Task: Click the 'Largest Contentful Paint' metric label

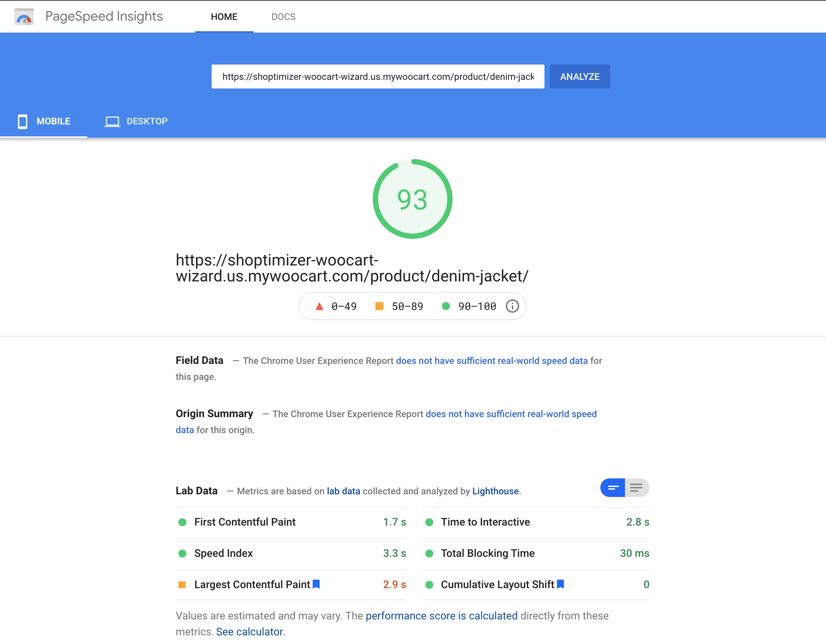Action: (252, 585)
